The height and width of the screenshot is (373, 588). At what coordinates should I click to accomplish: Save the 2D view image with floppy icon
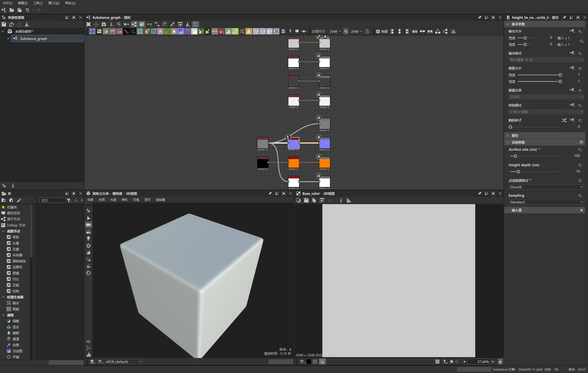pos(306,200)
